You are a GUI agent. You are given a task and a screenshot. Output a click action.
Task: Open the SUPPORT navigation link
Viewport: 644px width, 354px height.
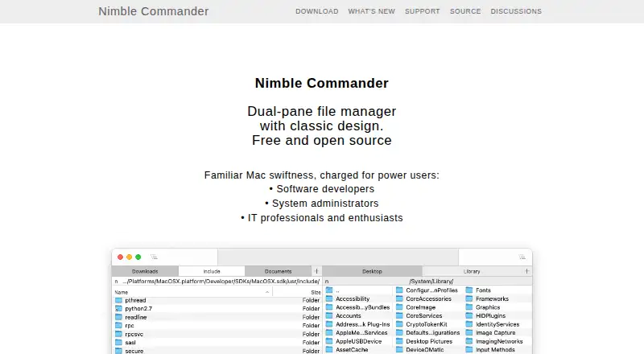point(422,11)
